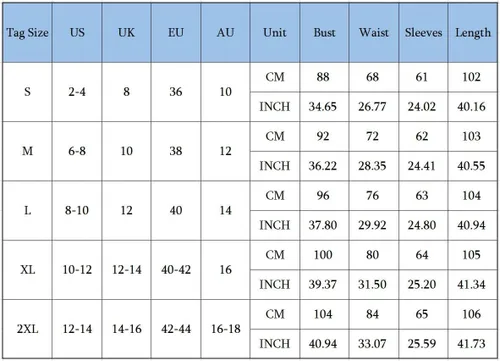Select the 2XL tag size cell
The height and width of the screenshot is (361, 500).
point(27,329)
